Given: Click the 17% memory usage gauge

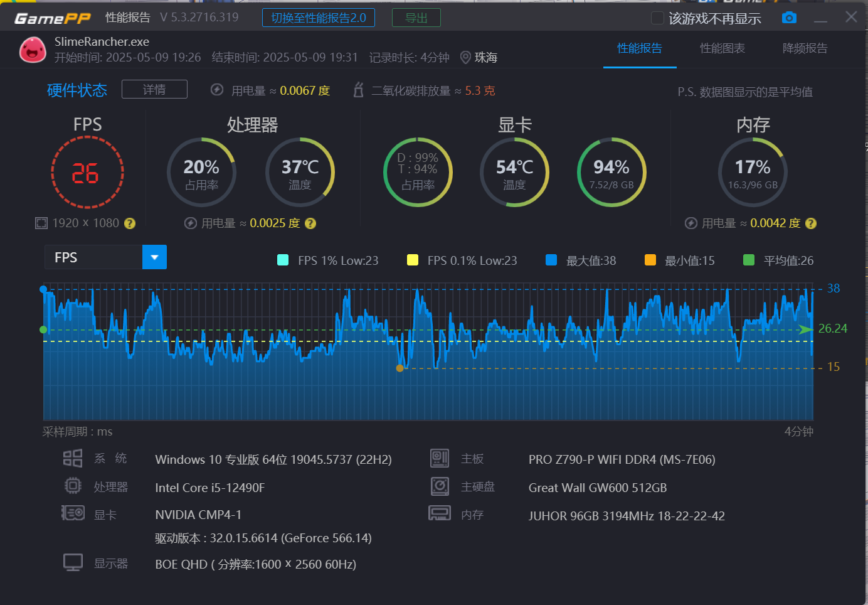Looking at the screenshot, I should click(753, 173).
